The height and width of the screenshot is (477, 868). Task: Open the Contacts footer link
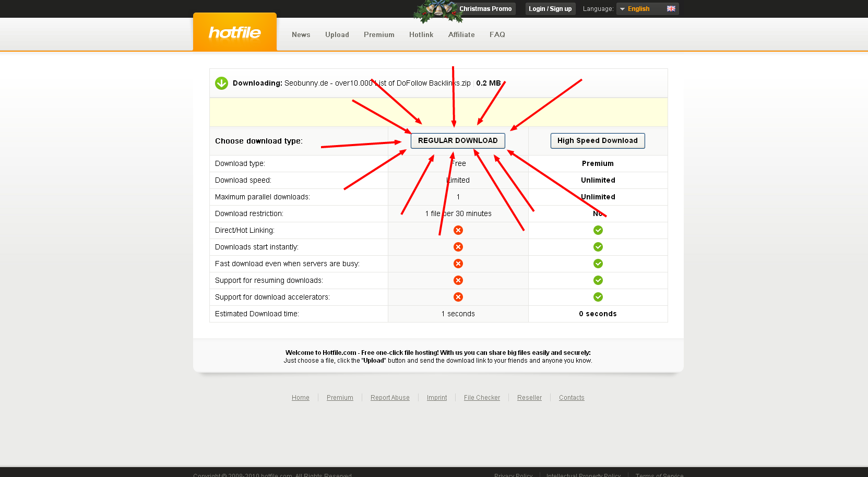click(572, 398)
